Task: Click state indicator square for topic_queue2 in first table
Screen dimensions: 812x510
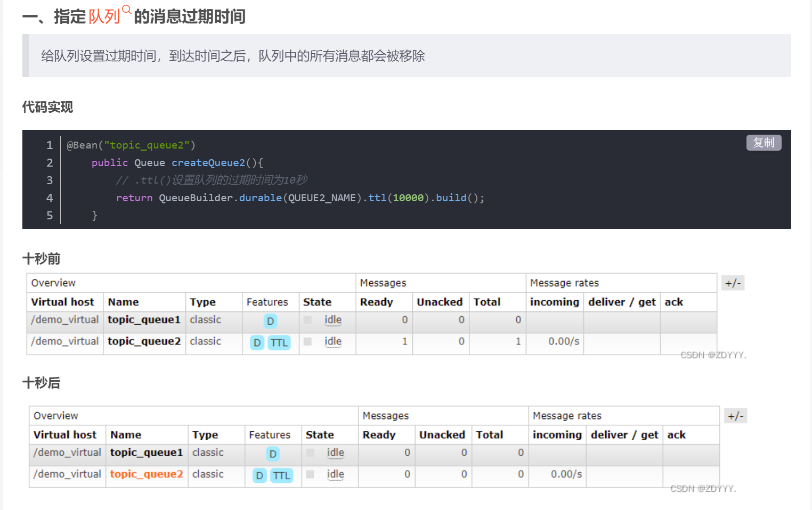Action: (307, 342)
